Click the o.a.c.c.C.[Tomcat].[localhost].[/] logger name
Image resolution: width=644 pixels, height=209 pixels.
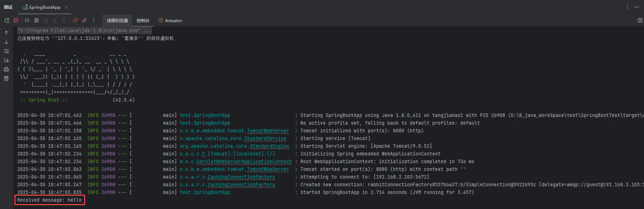tap(227, 154)
